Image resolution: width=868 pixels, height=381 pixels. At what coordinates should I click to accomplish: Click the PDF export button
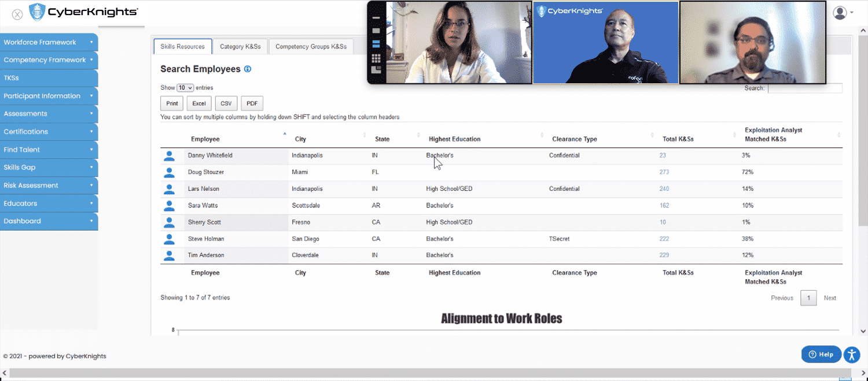(252, 103)
